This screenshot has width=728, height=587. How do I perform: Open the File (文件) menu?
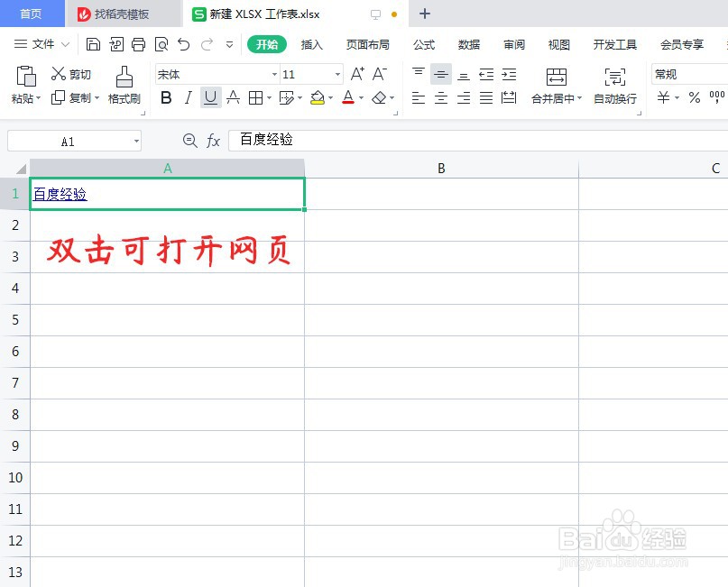tap(41, 44)
